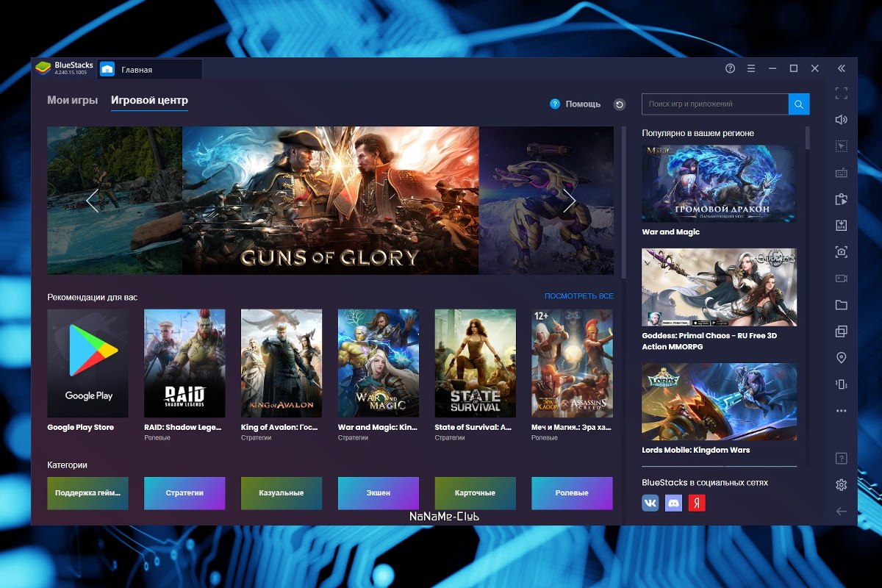Open the War and Magic recommended tile

(x=379, y=363)
